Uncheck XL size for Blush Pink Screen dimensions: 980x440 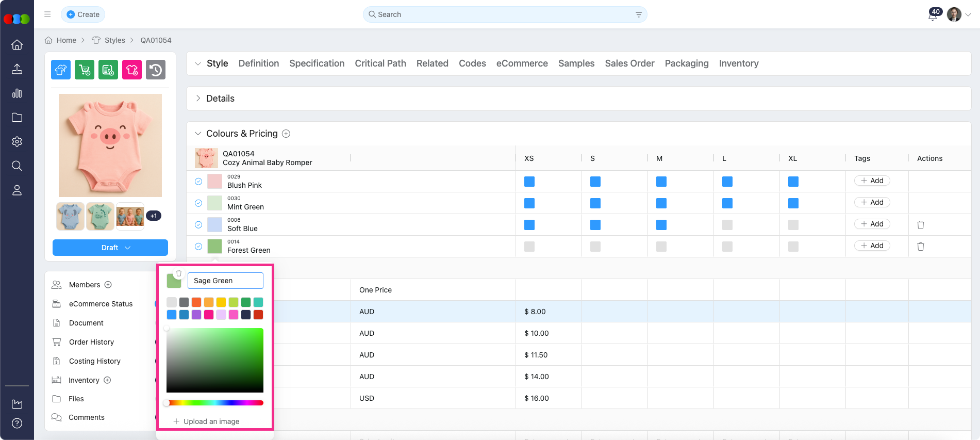pos(793,182)
